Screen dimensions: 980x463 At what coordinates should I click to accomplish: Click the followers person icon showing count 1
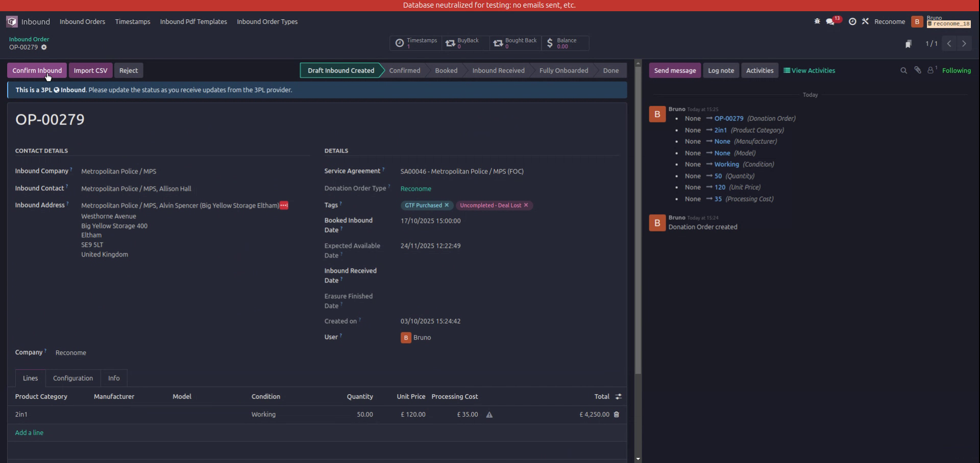pyautogui.click(x=930, y=70)
